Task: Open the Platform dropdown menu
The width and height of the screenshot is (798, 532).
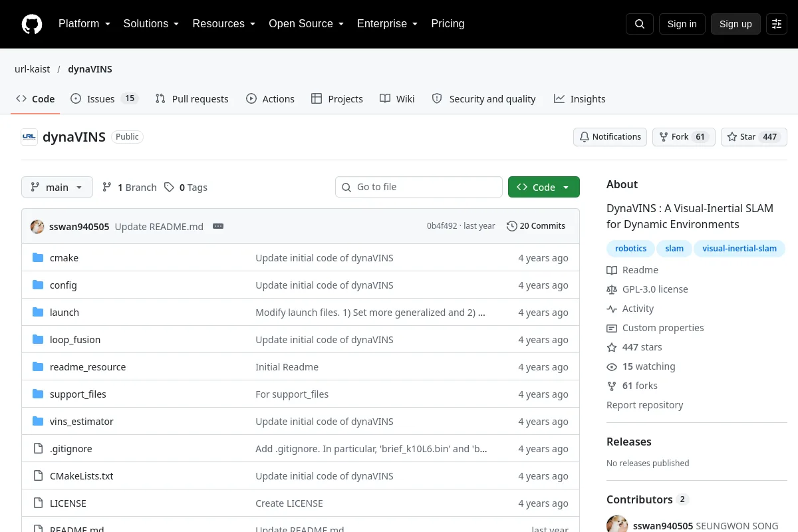Action: click(84, 24)
